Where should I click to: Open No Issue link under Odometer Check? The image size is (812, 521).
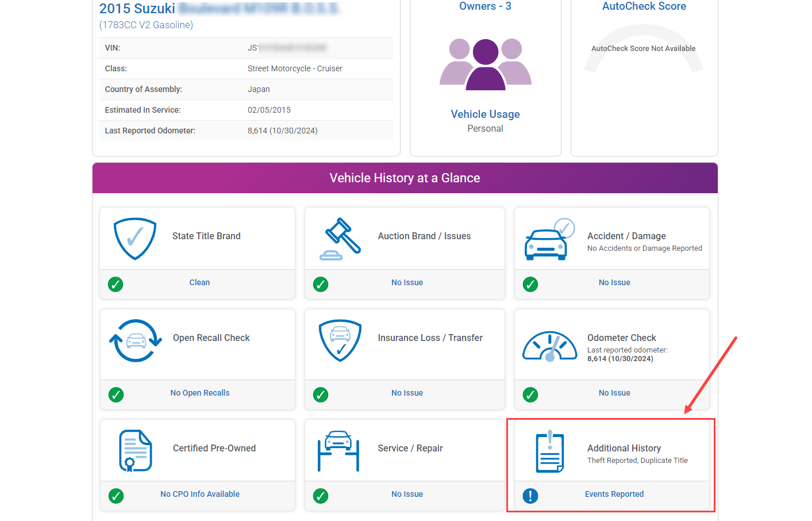[614, 393]
